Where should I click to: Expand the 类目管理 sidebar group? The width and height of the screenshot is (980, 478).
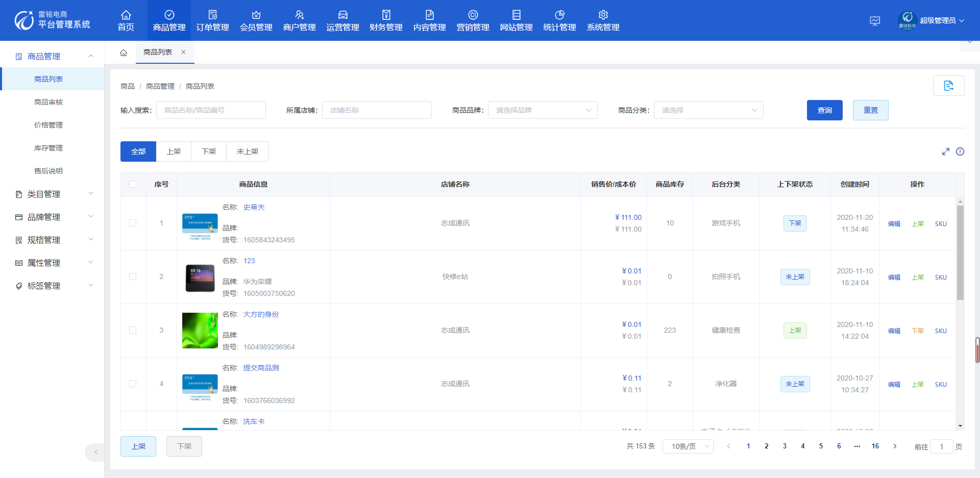point(52,194)
